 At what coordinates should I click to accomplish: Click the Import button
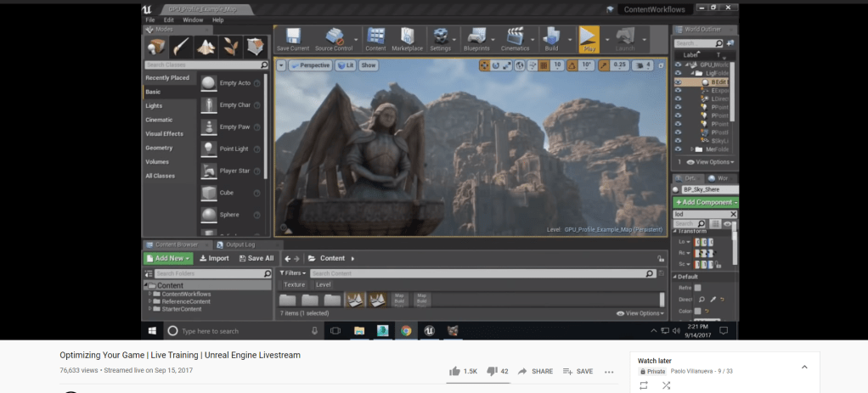pos(214,258)
